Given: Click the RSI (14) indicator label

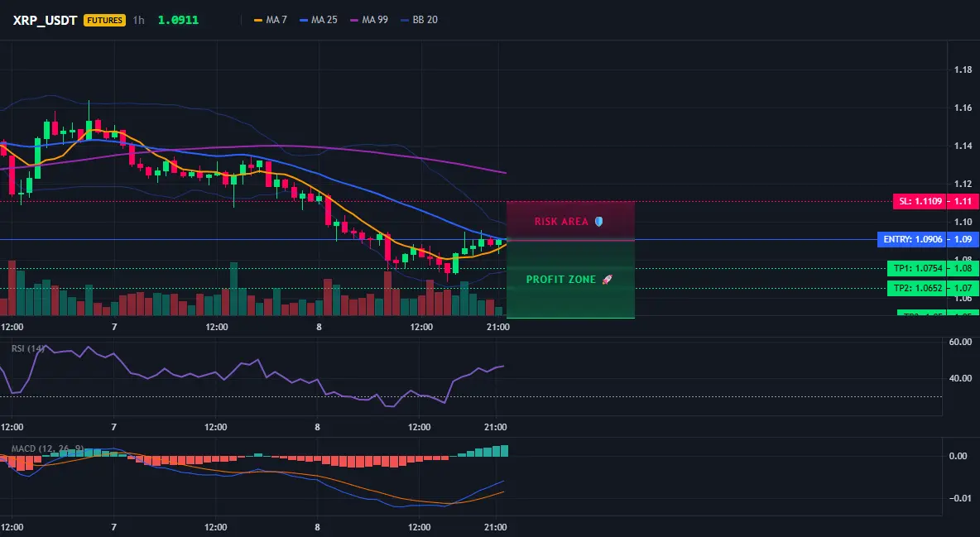Looking at the screenshot, I should (x=28, y=348).
